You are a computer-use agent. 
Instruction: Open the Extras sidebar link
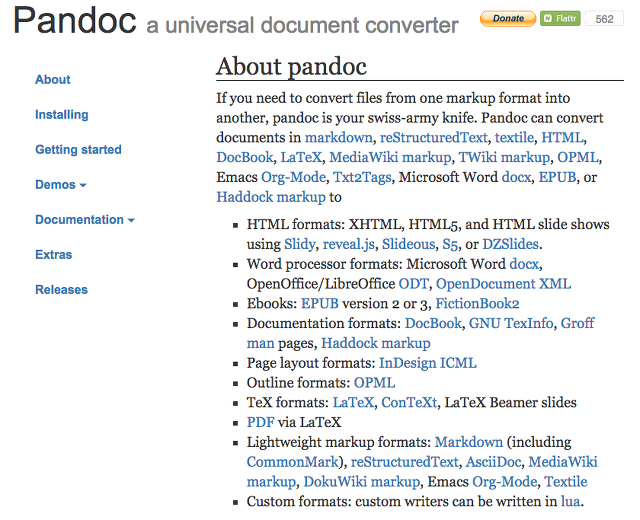pos(53,255)
